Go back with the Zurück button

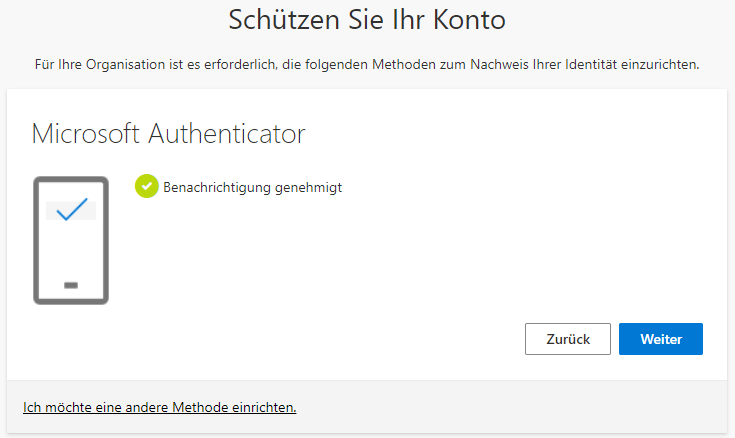pos(568,339)
